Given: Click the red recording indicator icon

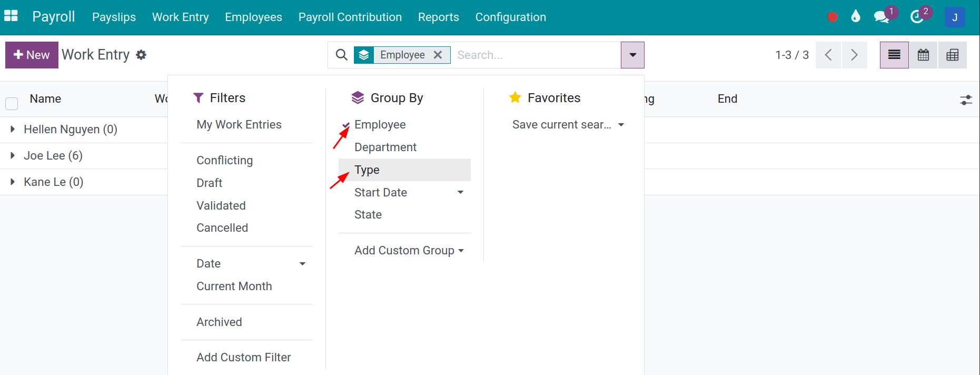Looking at the screenshot, I should click(x=833, y=17).
